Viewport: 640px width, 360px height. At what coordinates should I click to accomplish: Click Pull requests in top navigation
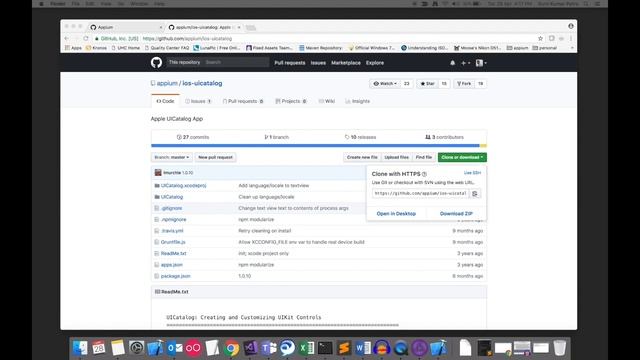290,63
